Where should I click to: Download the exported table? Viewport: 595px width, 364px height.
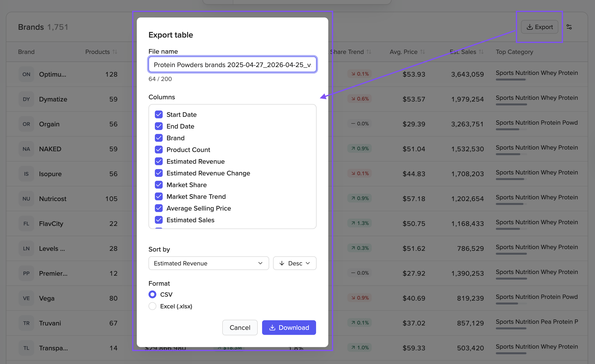(x=289, y=328)
